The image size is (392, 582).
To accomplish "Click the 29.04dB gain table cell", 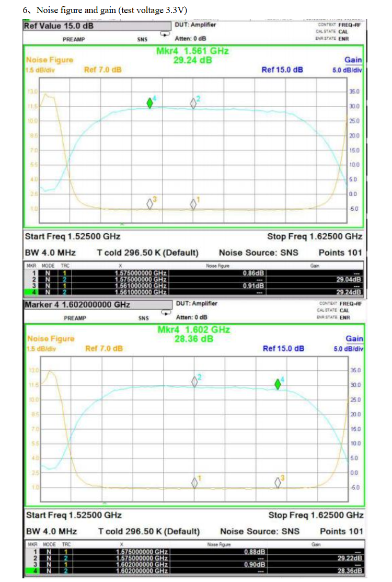I will (x=349, y=279).
